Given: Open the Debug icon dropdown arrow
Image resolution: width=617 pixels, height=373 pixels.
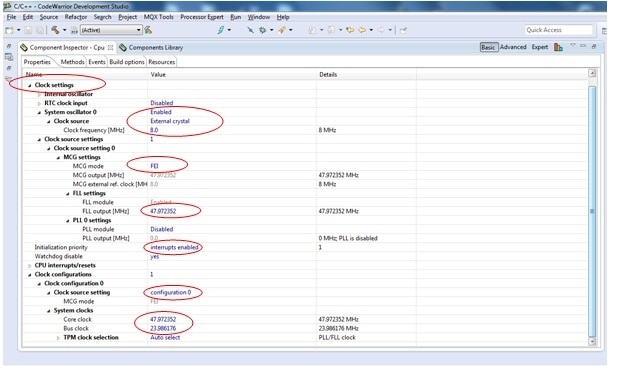Looking at the screenshot, I should coord(272,30).
